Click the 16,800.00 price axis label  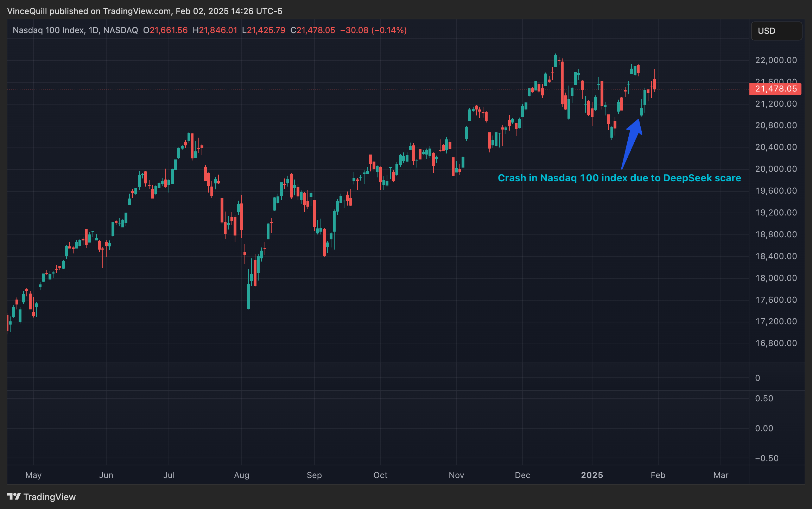tap(776, 343)
